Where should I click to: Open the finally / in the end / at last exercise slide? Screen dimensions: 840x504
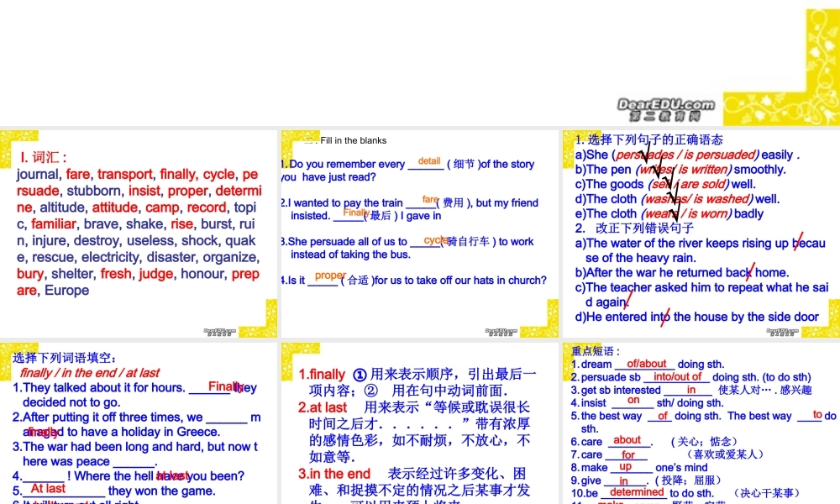click(x=139, y=423)
